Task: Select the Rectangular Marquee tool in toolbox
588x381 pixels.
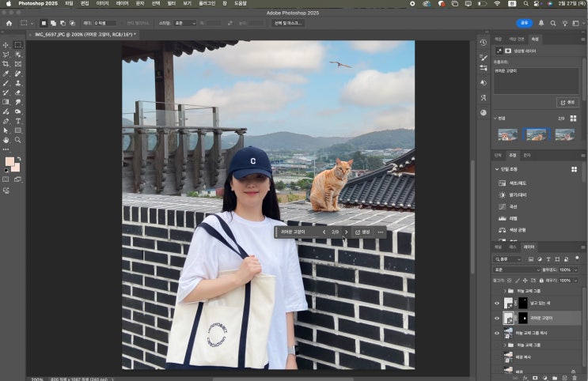Action: point(18,45)
